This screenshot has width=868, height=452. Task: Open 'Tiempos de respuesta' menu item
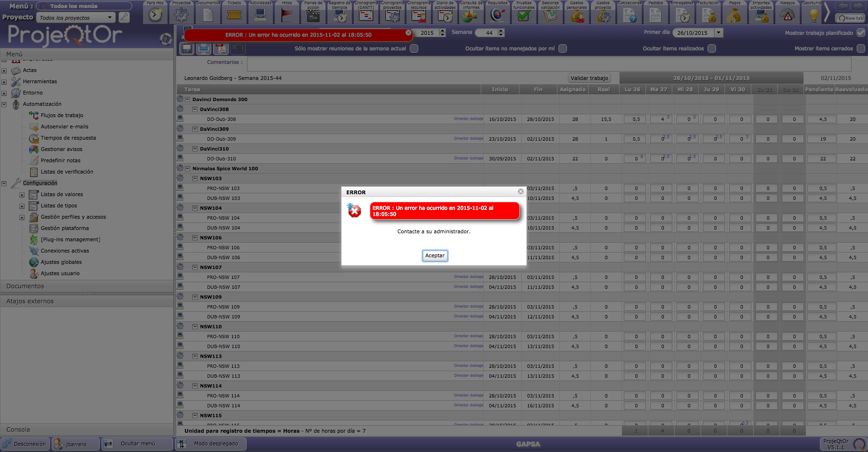point(68,138)
